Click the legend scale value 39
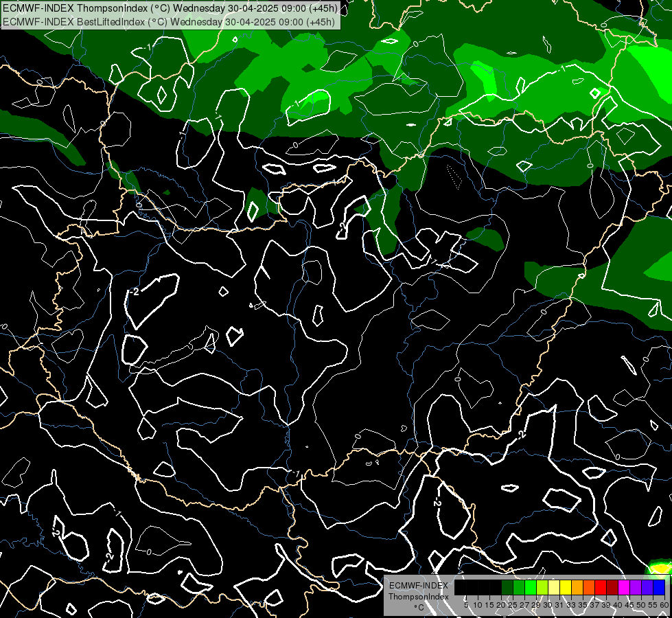This screenshot has height=618, width=672. 606,605
